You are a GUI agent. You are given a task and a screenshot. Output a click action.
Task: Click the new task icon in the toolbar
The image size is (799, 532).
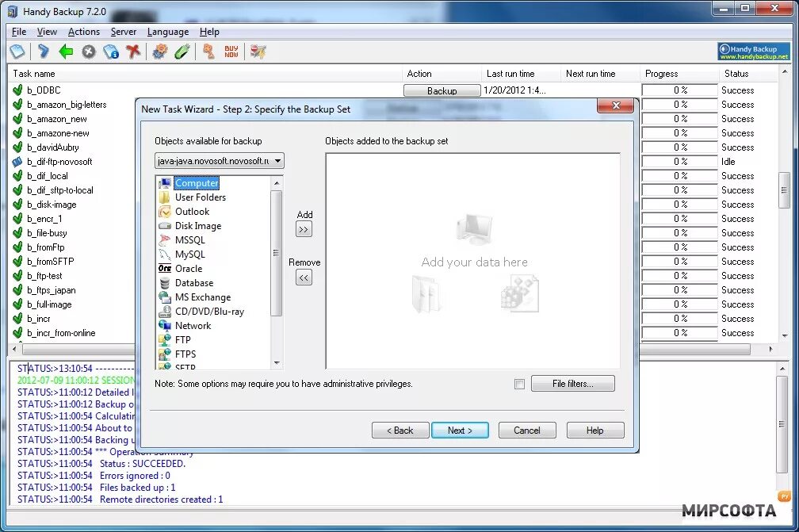17,52
